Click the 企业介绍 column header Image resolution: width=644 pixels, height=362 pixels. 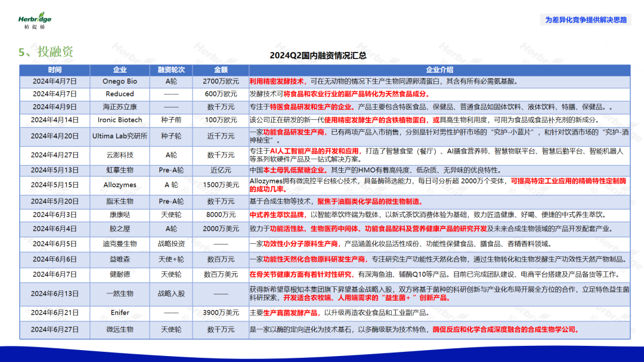point(439,70)
